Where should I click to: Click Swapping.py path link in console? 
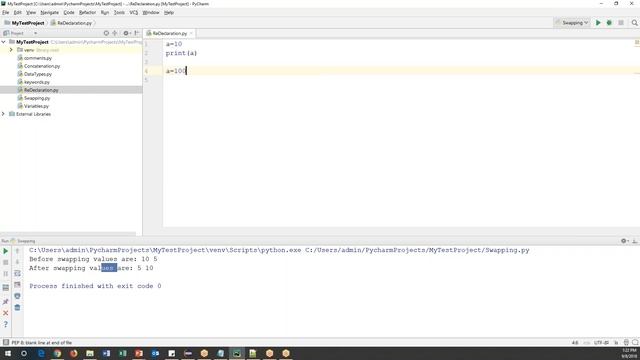tap(417, 250)
